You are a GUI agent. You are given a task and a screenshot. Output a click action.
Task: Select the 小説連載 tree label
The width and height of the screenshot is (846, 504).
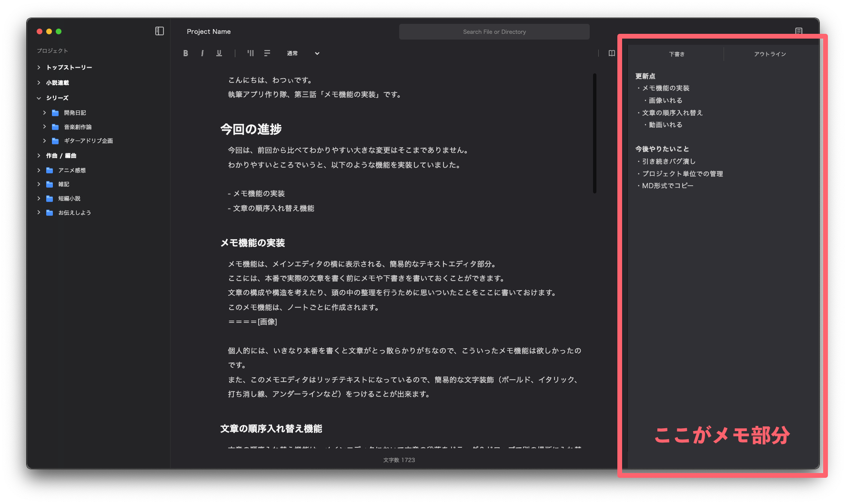[x=58, y=83]
